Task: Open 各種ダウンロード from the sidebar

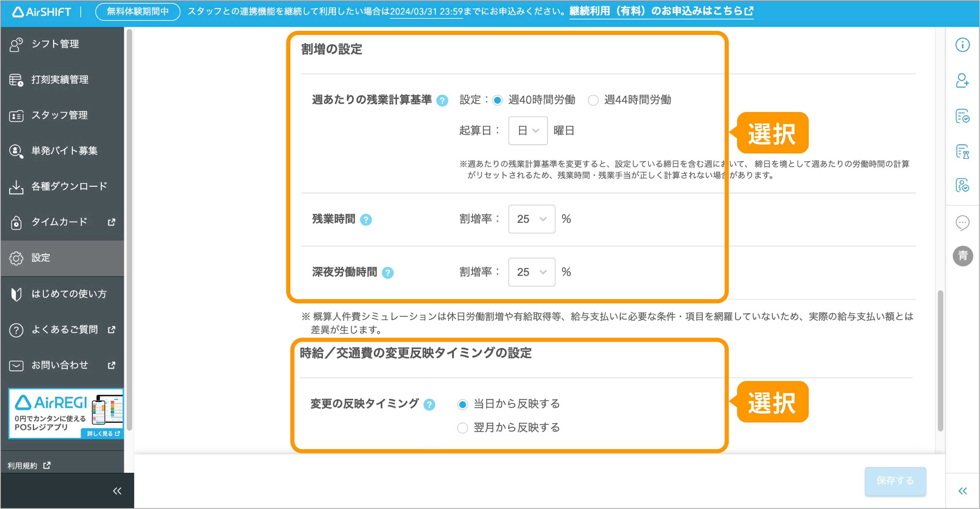Action: [63, 186]
